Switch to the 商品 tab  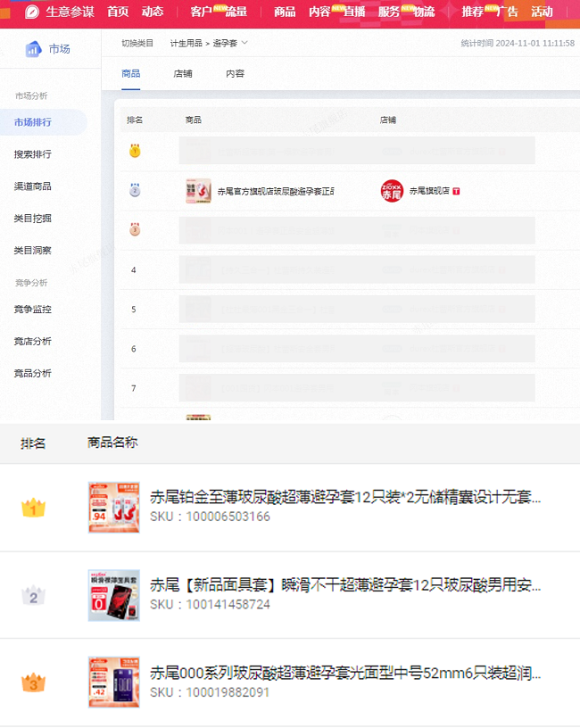click(x=131, y=73)
